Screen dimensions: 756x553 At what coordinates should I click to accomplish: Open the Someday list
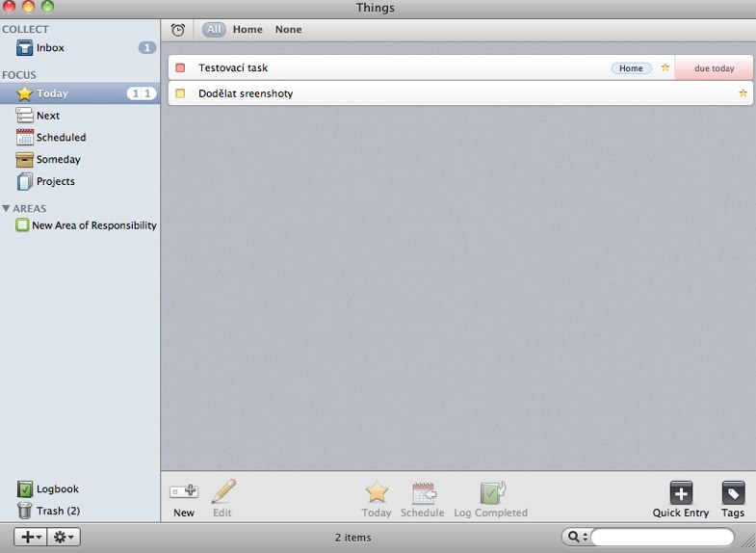pyautogui.click(x=58, y=160)
